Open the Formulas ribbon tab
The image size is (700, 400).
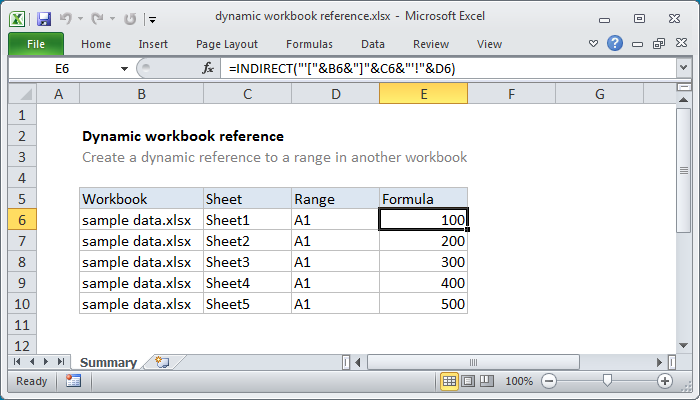pyautogui.click(x=309, y=44)
